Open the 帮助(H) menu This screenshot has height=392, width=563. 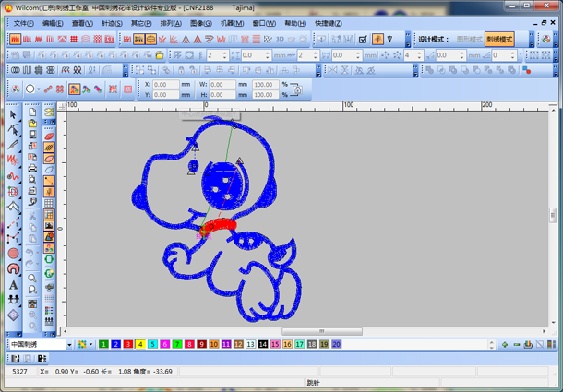[x=295, y=23]
